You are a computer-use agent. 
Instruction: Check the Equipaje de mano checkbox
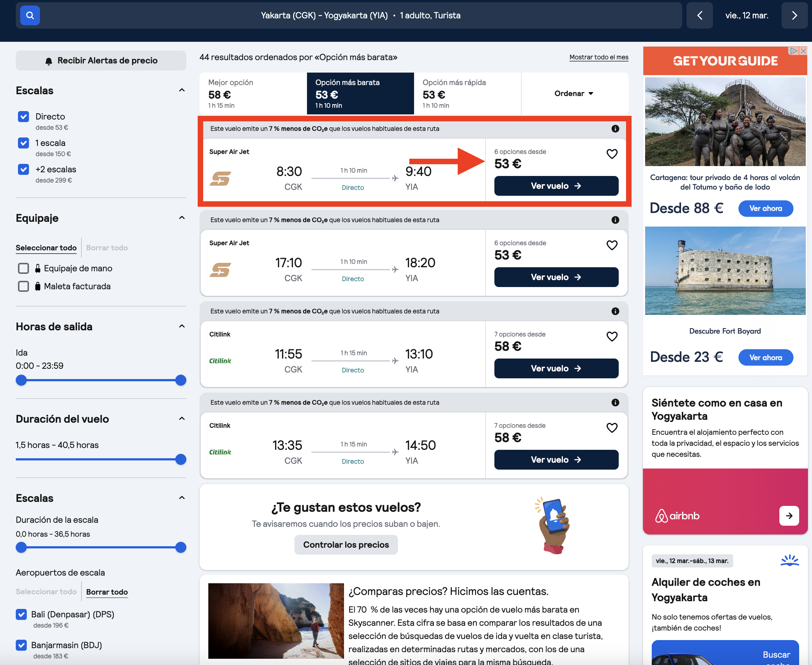pos(23,268)
